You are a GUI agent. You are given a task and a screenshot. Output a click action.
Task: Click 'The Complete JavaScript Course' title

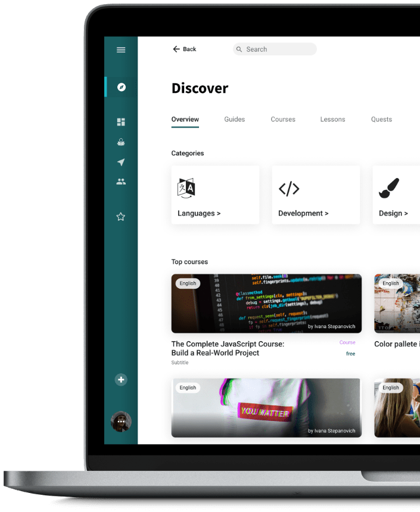[x=228, y=348]
